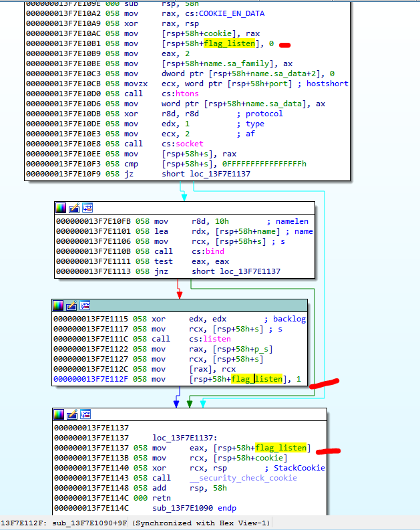Click the group nodes icon on the bind block
Screen dimensions: 420x530
[87, 208]
